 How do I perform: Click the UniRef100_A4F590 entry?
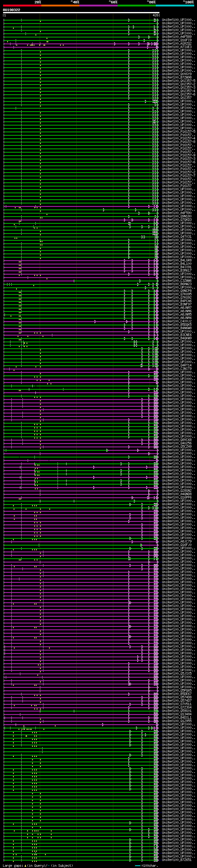tap(177, 213)
